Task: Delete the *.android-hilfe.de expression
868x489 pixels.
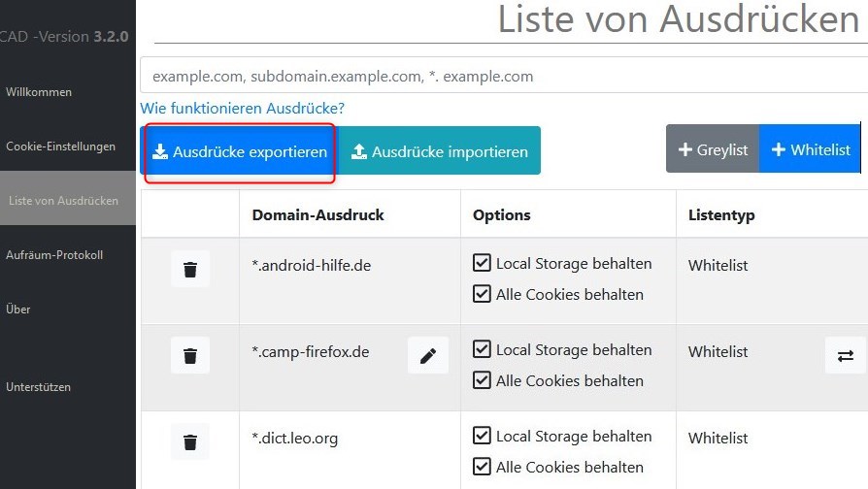Action: pos(190,269)
